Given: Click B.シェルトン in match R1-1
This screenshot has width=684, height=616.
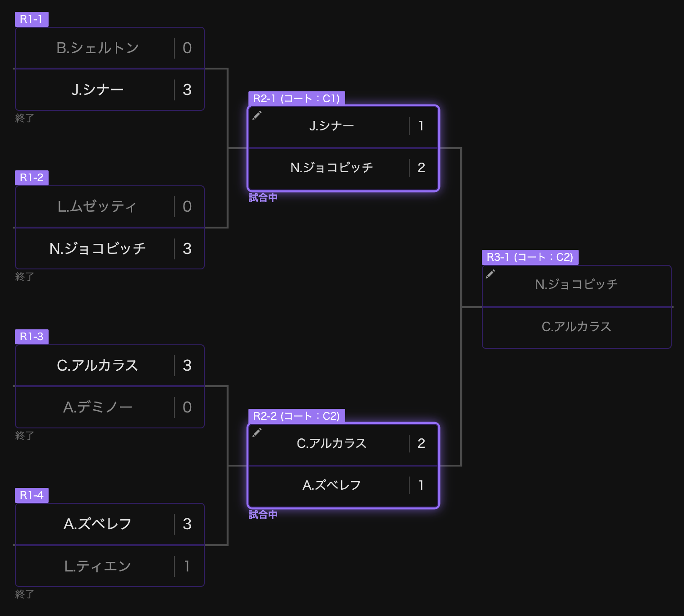Looking at the screenshot, I should (98, 48).
